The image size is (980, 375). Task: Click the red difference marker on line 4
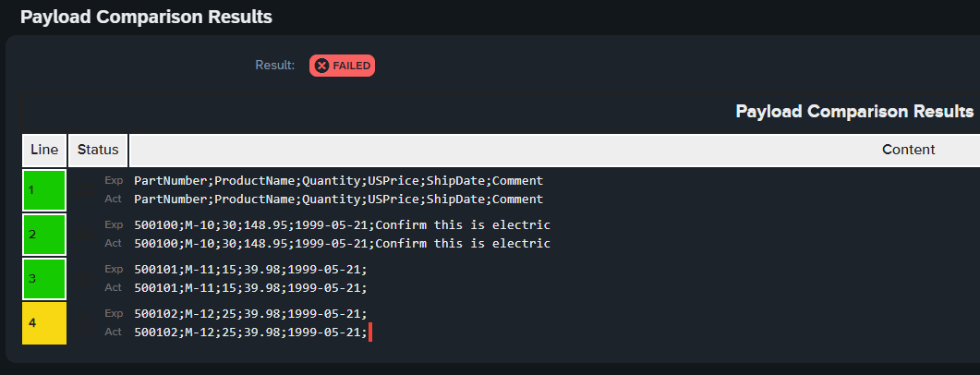coord(370,332)
